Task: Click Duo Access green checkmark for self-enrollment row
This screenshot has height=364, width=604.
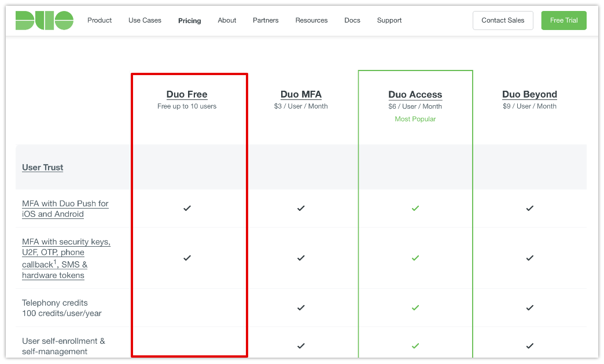Action: [x=415, y=346]
